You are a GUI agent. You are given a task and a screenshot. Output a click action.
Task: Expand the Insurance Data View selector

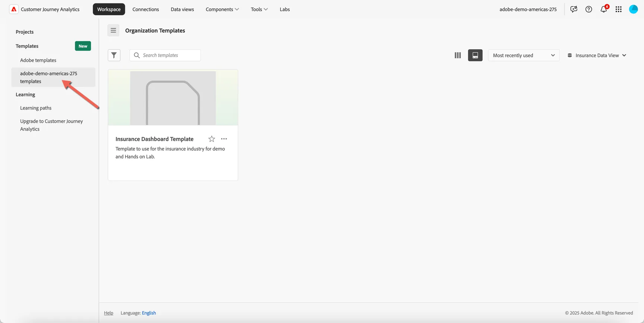pos(597,55)
